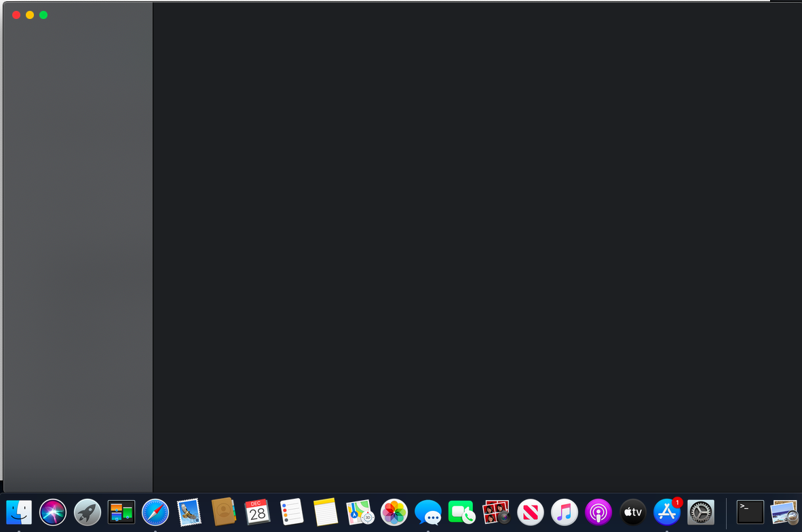Open Photo Booth in the dock
This screenshot has width=802, height=532.
(x=496, y=512)
